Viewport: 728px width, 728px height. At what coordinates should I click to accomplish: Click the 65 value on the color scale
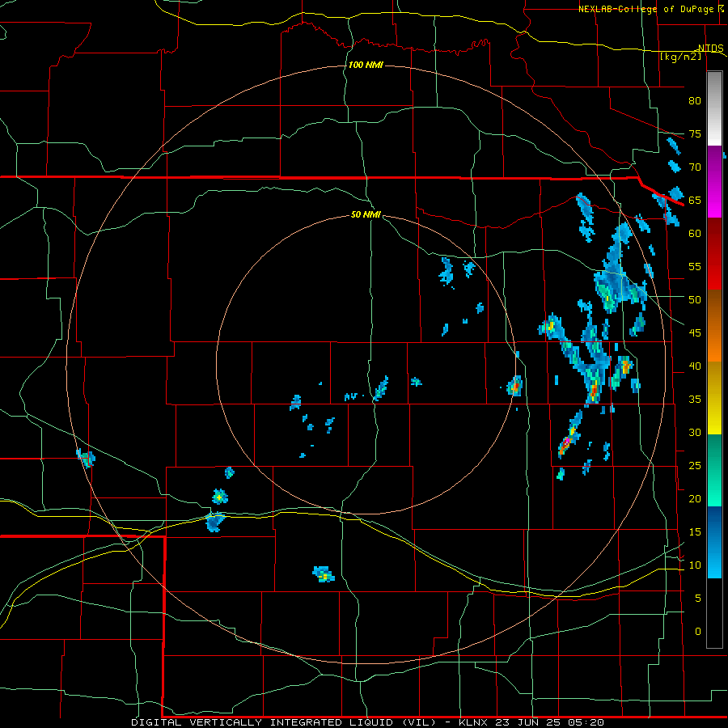coord(695,200)
